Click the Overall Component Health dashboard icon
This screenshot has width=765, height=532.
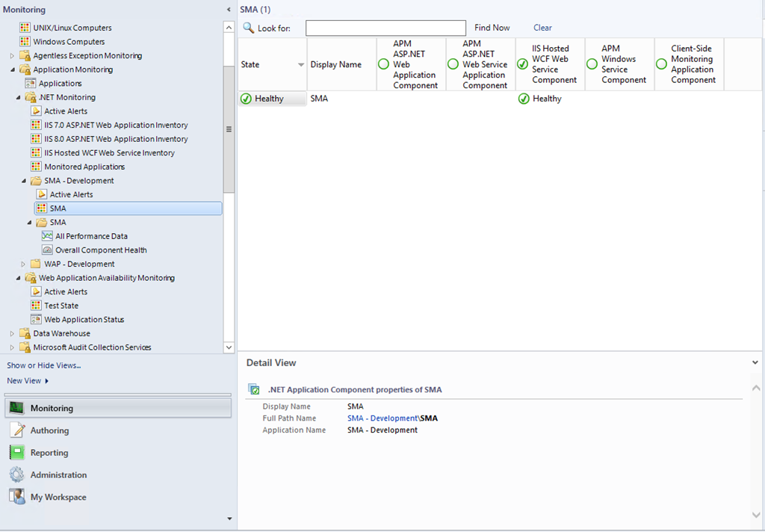point(47,250)
